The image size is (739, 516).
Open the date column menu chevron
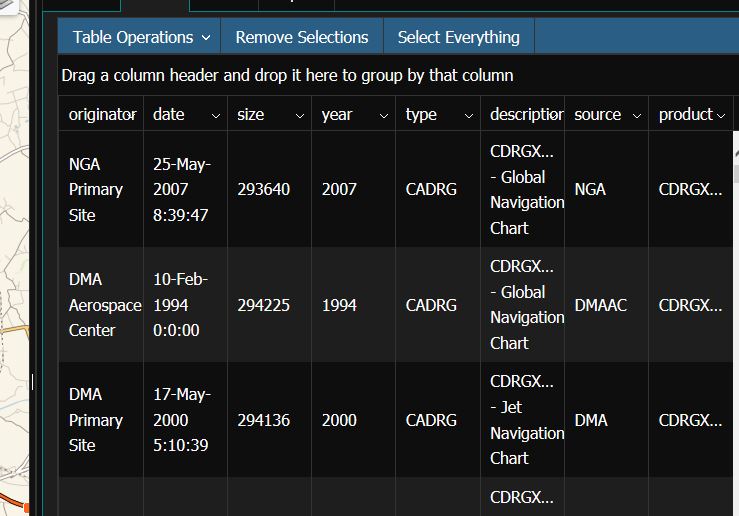[x=216, y=115]
